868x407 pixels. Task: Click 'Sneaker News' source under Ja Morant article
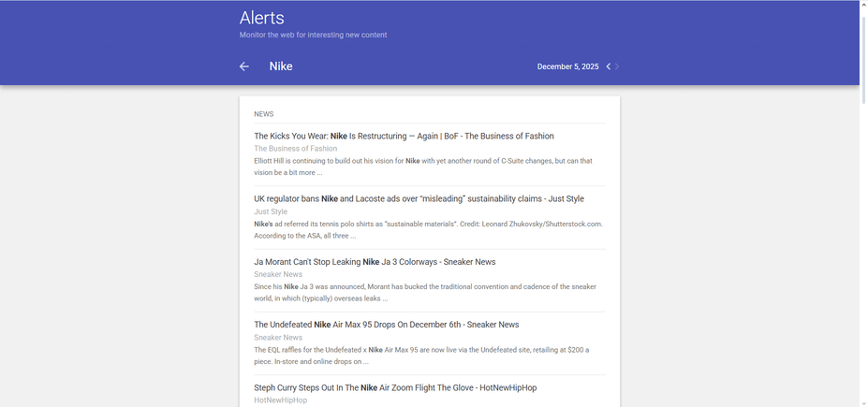pyautogui.click(x=278, y=274)
